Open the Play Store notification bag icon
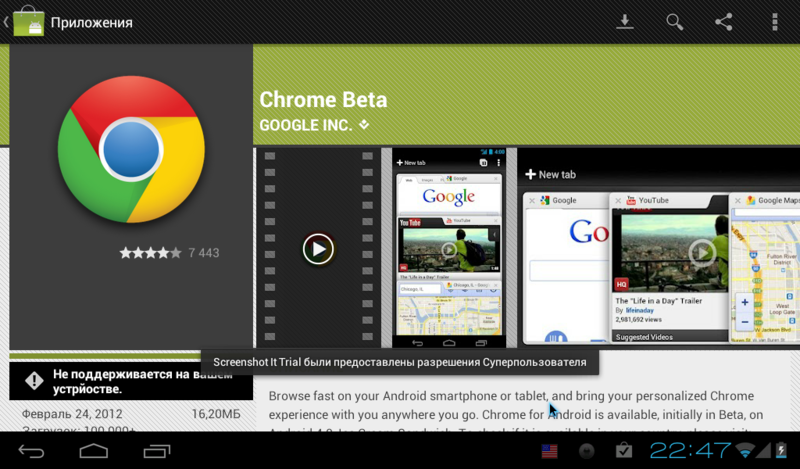This screenshot has width=800, height=469. tap(623, 451)
